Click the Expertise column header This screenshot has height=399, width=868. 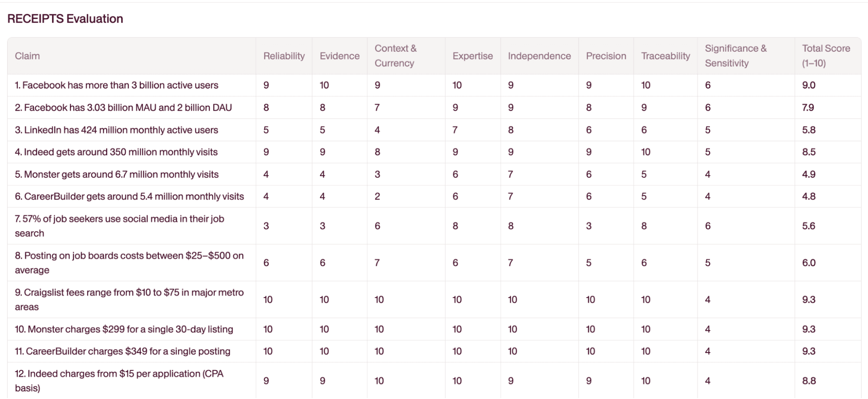point(472,56)
